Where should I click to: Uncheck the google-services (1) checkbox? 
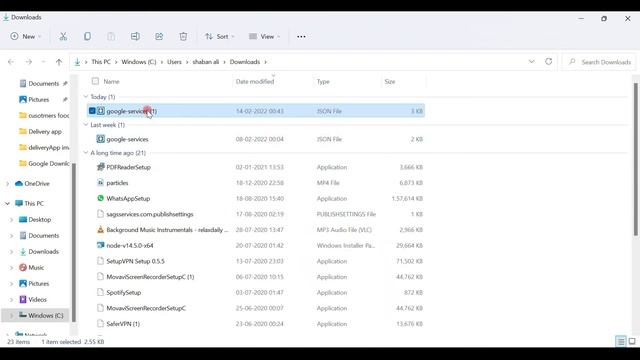pyautogui.click(x=92, y=111)
